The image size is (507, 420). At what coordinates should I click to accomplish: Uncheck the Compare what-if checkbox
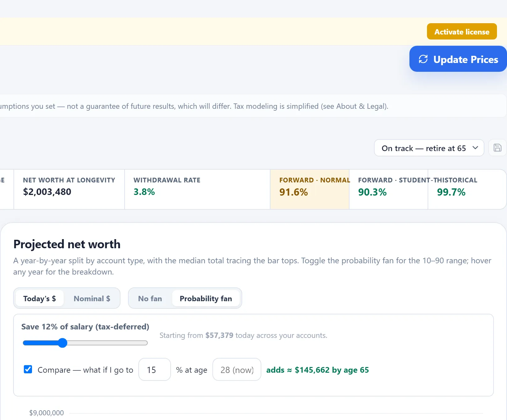[x=28, y=369]
